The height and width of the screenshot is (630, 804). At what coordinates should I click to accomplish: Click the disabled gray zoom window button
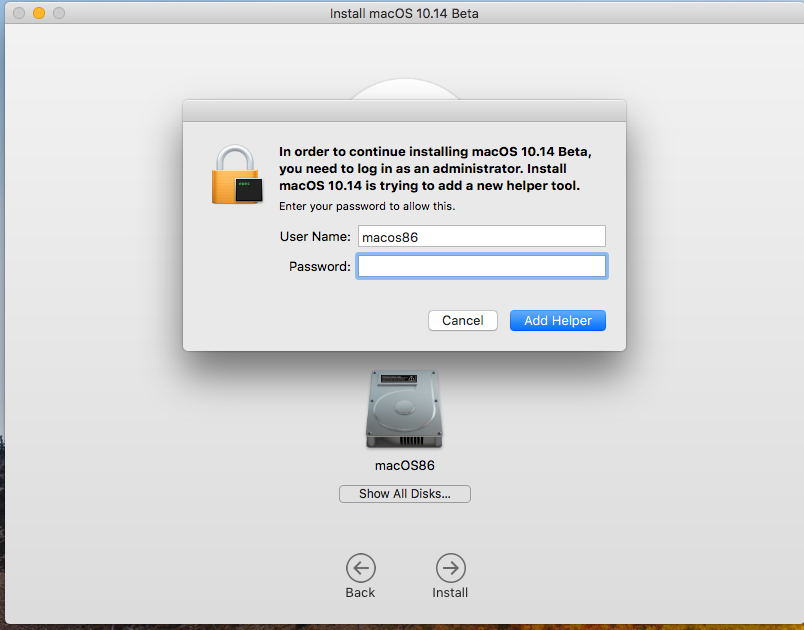[x=59, y=13]
